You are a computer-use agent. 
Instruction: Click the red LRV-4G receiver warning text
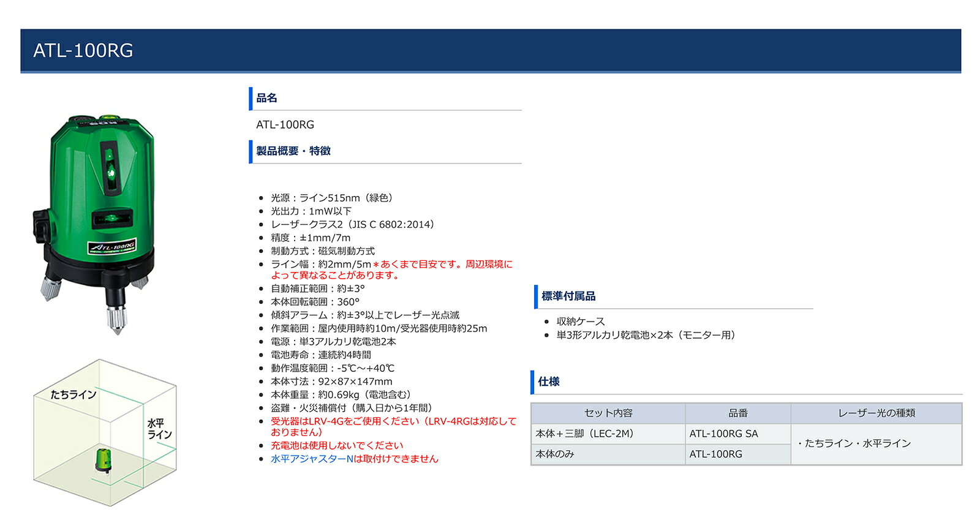393,427
